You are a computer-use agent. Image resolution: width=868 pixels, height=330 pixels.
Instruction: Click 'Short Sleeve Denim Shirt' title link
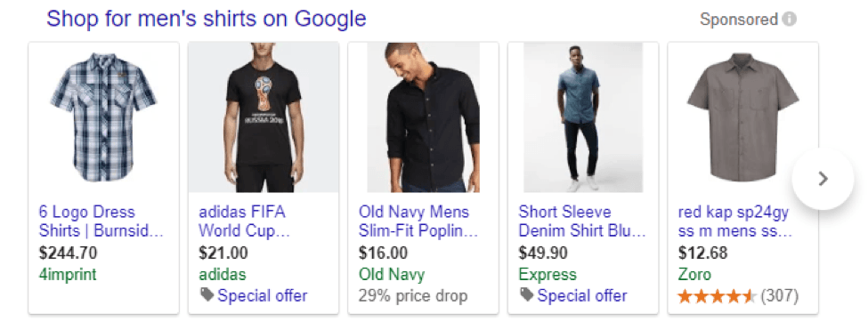(x=582, y=221)
